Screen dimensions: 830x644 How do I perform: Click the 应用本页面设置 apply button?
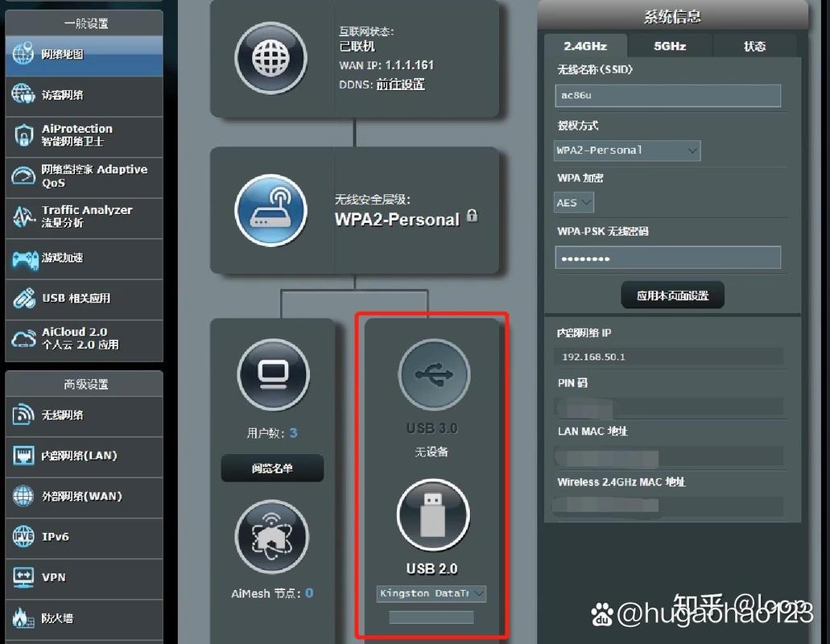tap(672, 295)
